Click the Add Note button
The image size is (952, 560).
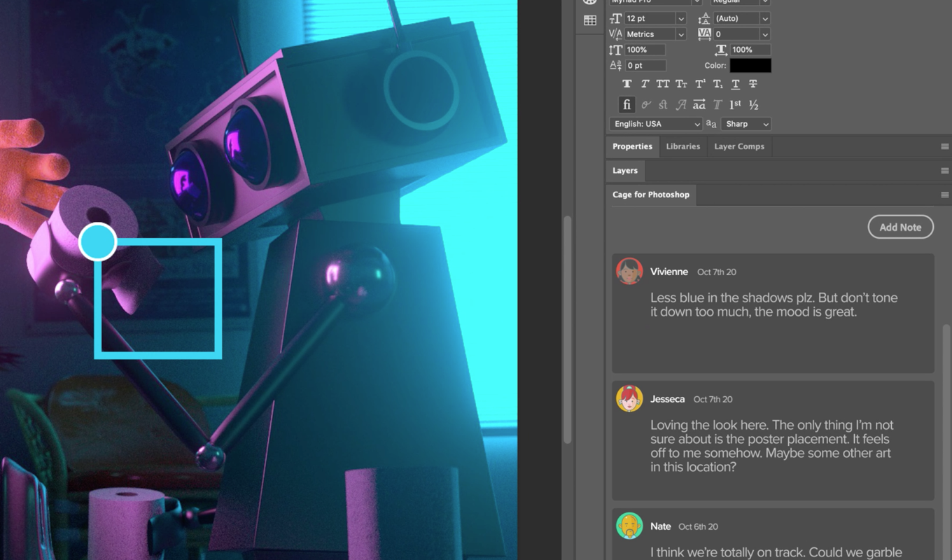coord(900,227)
